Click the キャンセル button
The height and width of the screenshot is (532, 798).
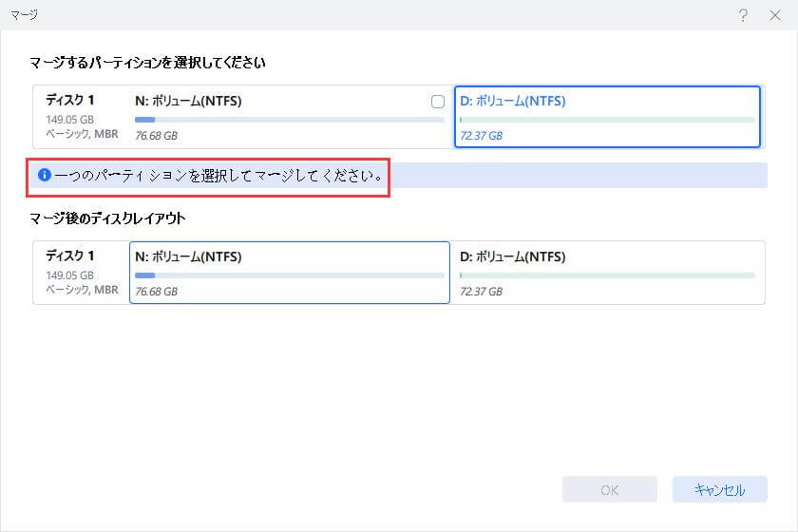click(720, 490)
